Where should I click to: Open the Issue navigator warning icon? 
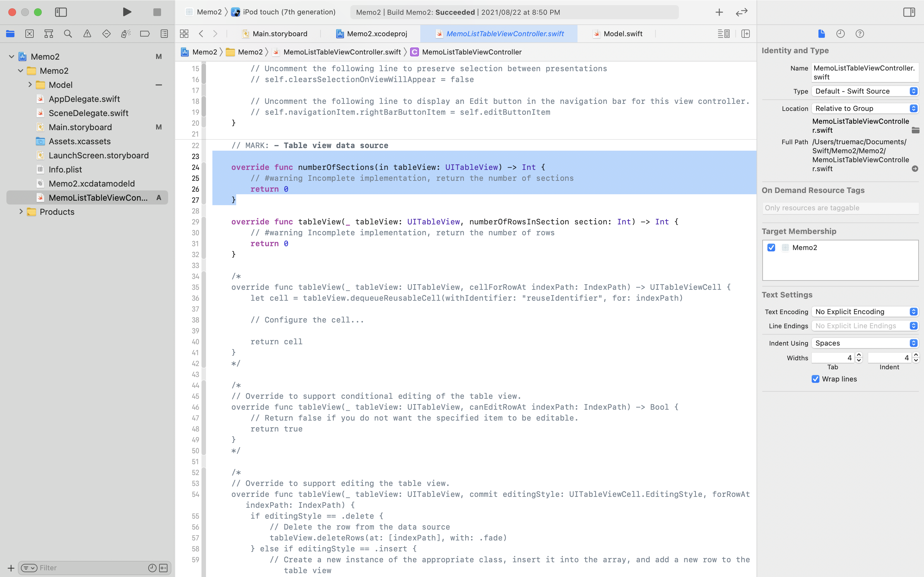[x=87, y=34]
